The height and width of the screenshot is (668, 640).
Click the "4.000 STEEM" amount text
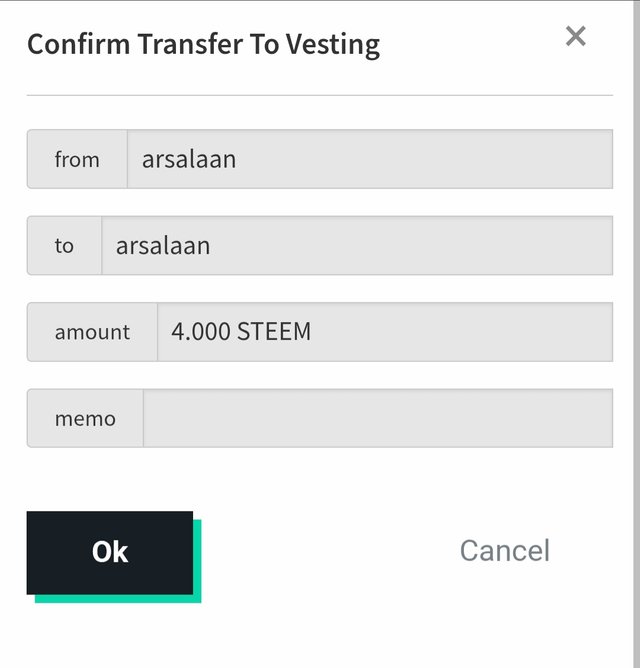[241, 331]
